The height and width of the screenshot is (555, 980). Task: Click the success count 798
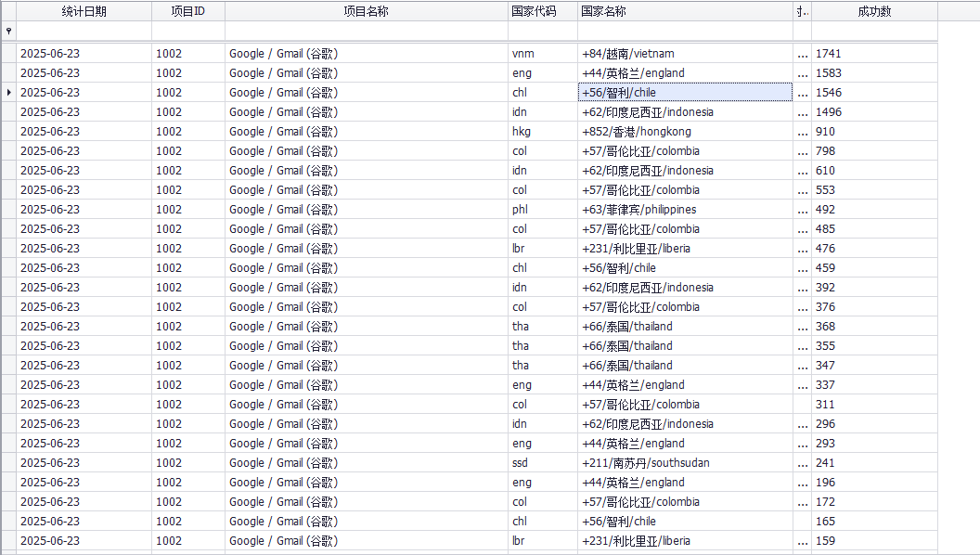pos(874,150)
